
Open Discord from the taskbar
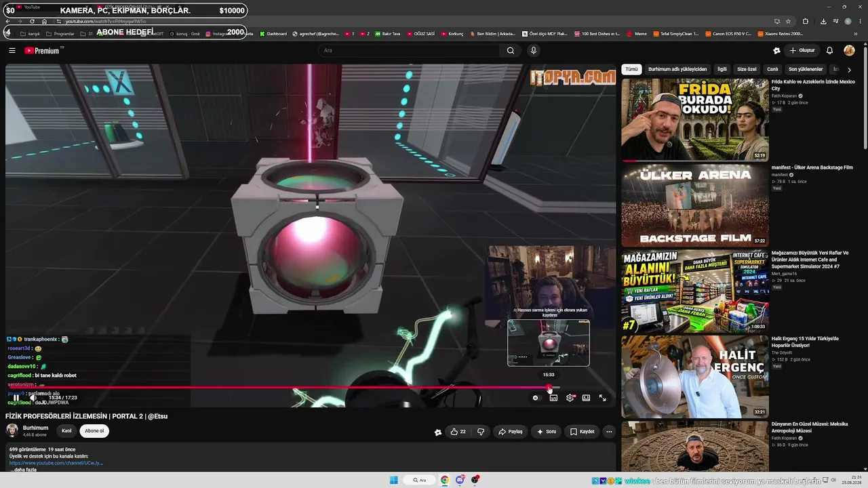click(x=460, y=481)
